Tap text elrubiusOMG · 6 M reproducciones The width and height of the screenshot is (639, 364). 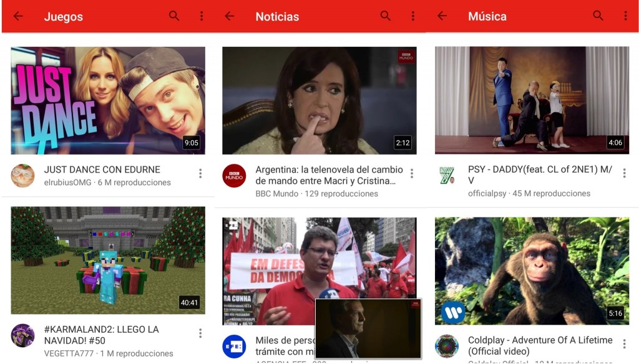[x=107, y=183]
